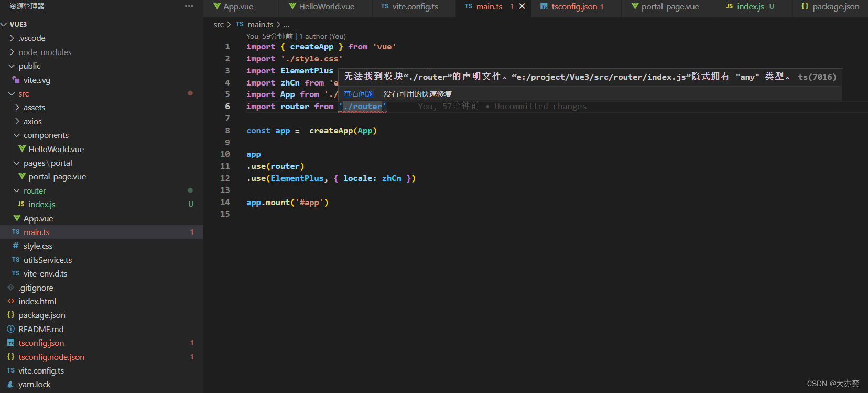This screenshot has width=868, height=393.
Task: Open README.md in the file tree
Action: (x=102, y=329)
